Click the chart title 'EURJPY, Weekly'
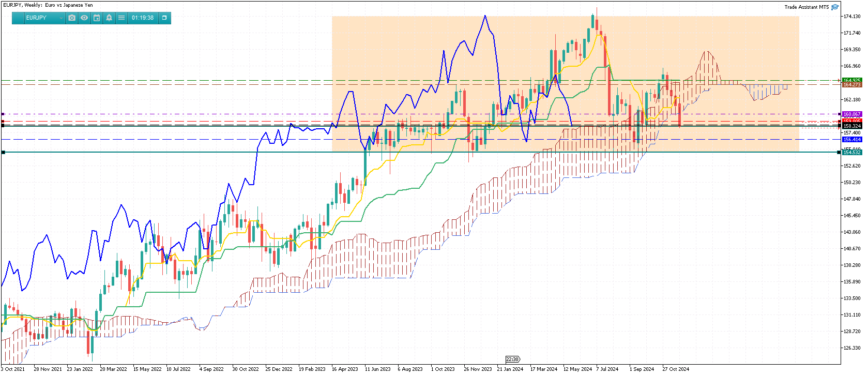868x375 pixels. (23, 5)
